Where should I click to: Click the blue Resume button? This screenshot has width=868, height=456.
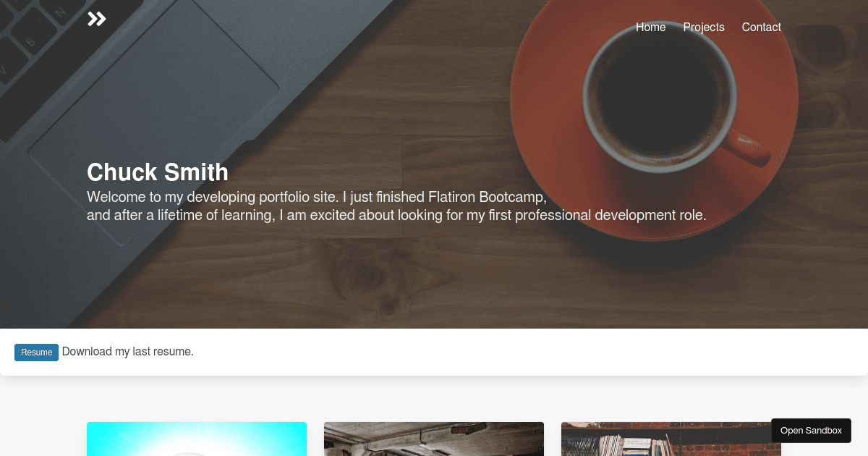tap(36, 352)
